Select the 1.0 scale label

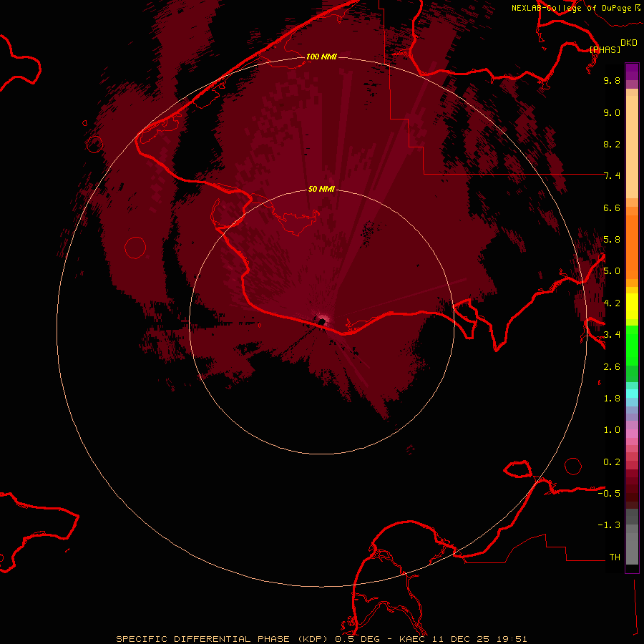coord(612,430)
